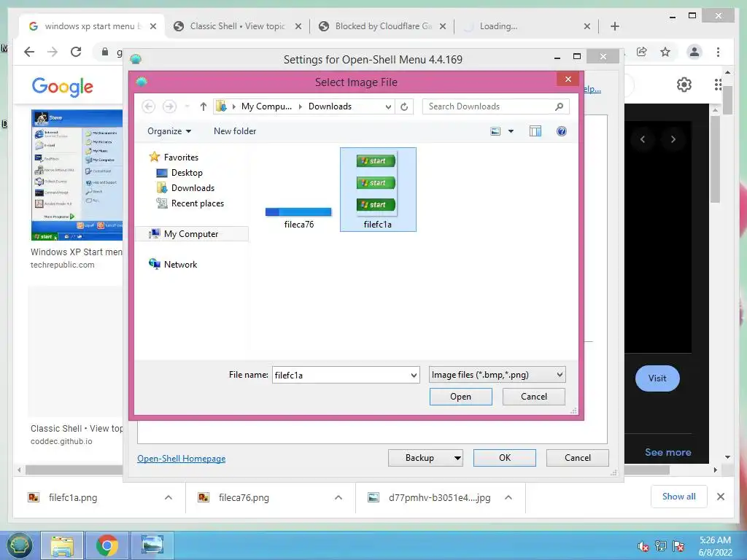This screenshot has height=560, width=747.
Task: Go up one folder level in file dialog
Action: [204, 106]
